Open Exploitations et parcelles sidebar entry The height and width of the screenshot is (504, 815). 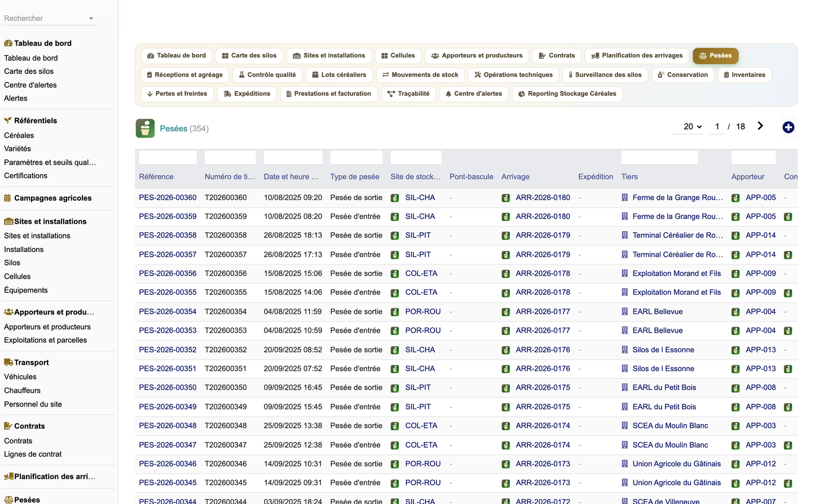coord(46,341)
